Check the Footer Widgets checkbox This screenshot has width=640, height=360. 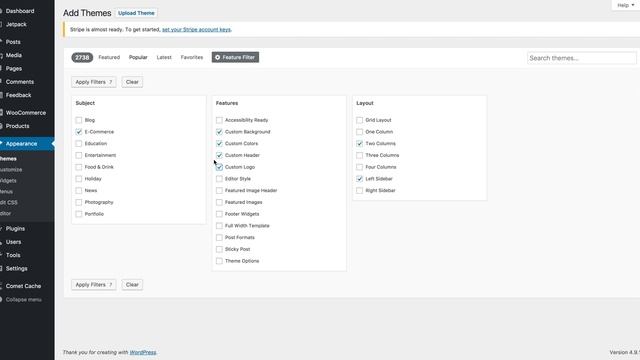click(x=219, y=214)
